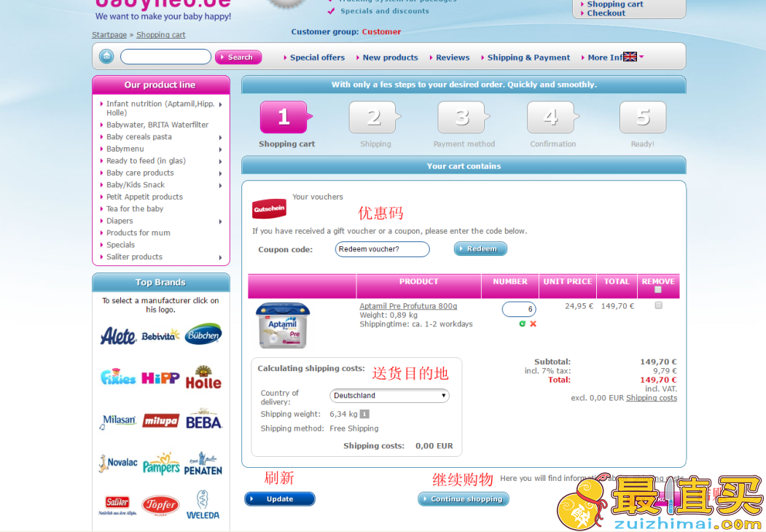Click the Gutschein voucher logo

coord(269,208)
